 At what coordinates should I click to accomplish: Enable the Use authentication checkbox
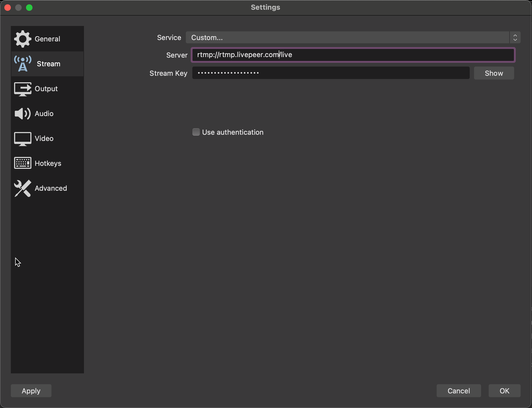[196, 132]
